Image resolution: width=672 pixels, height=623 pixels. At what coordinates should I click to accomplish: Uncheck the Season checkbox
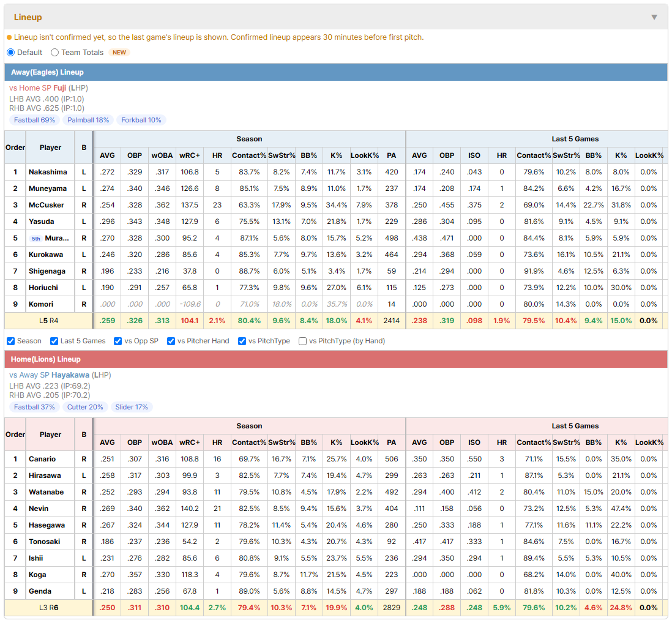11,341
